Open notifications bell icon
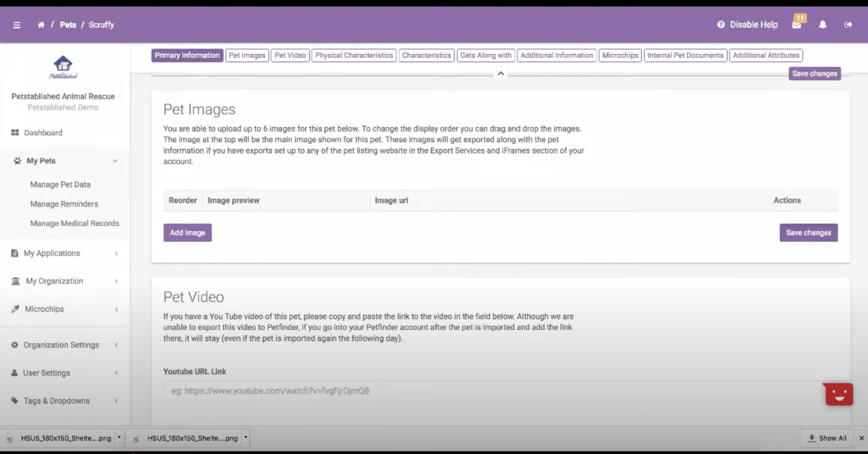 pos(823,25)
